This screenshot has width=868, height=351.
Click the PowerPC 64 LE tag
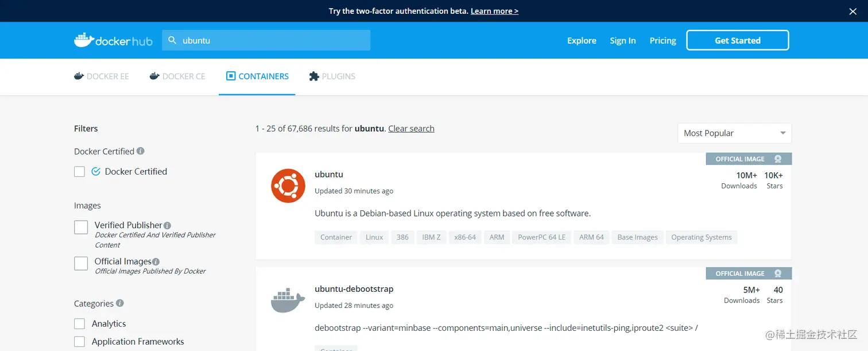click(542, 237)
